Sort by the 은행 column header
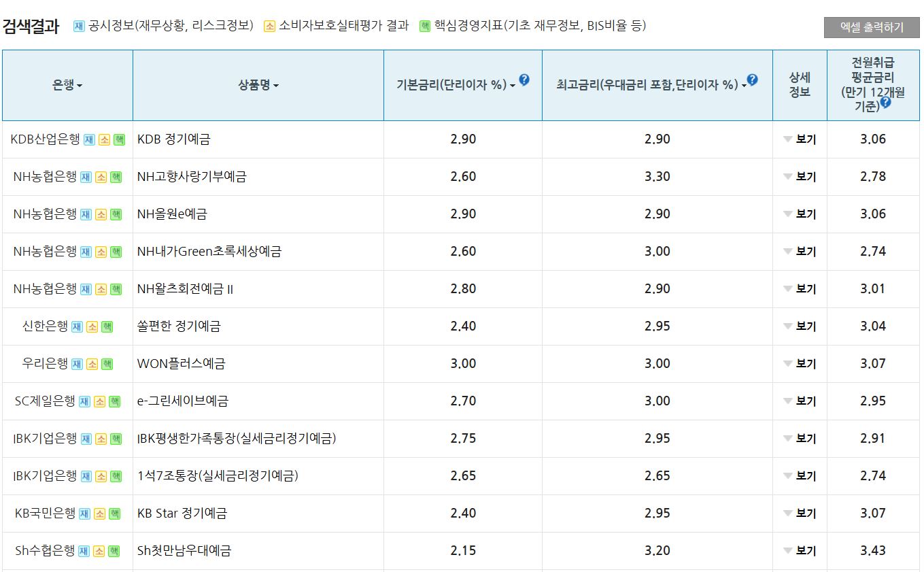Image resolution: width=924 pixels, height=572 pixels. click(x=67, y=85)
